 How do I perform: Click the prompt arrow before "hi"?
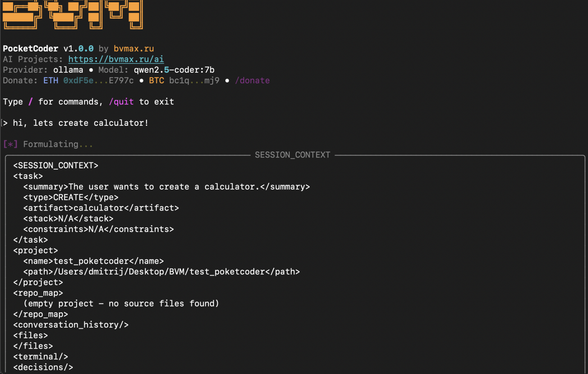[5, 123]
